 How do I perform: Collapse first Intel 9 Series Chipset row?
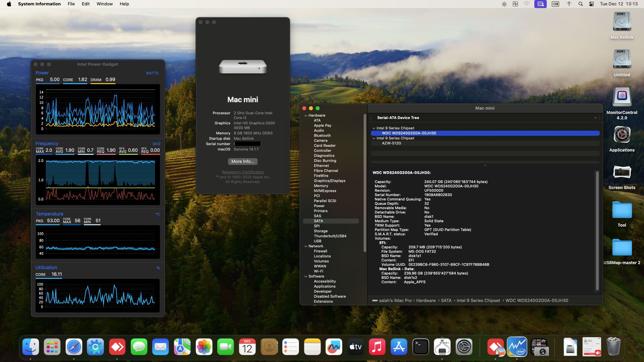(x=374, y=128)
